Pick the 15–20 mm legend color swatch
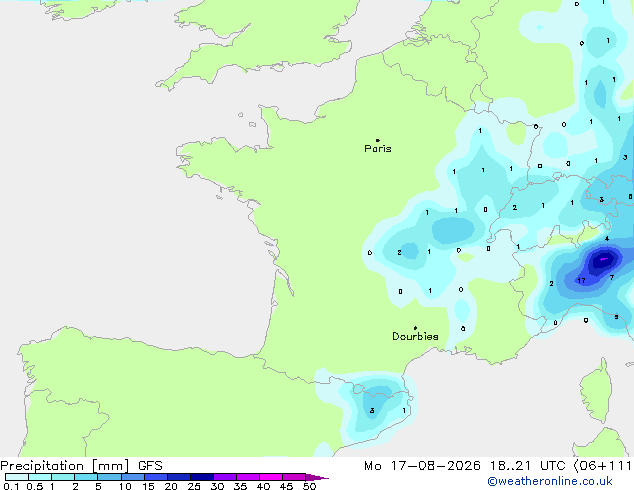Viewport: 634px width, 490px height. coord(155,477)
